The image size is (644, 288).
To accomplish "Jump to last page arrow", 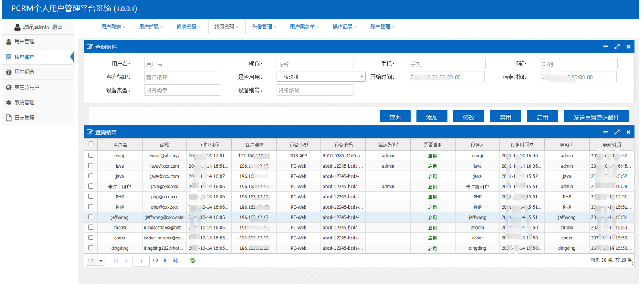I will click(x=175, y=260).
